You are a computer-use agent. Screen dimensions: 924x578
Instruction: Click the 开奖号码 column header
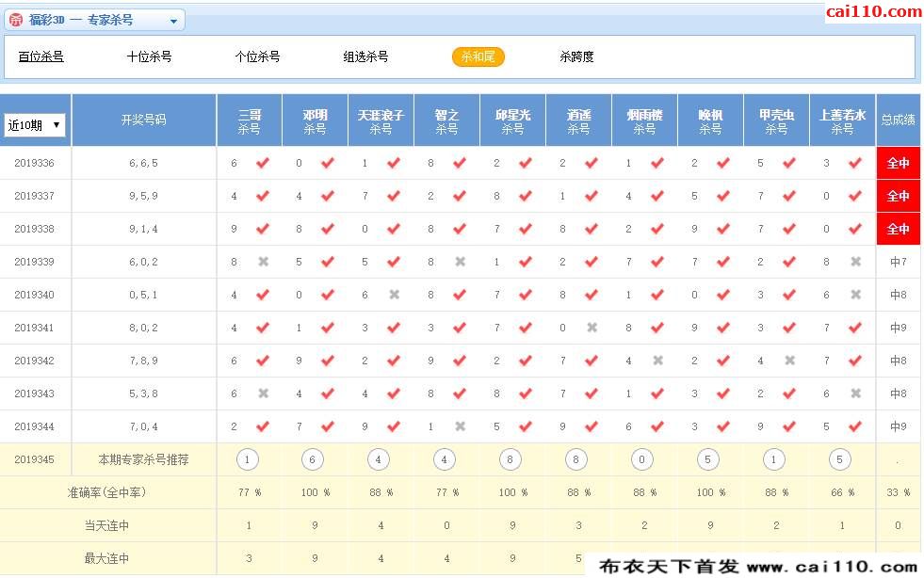(144, 120)
